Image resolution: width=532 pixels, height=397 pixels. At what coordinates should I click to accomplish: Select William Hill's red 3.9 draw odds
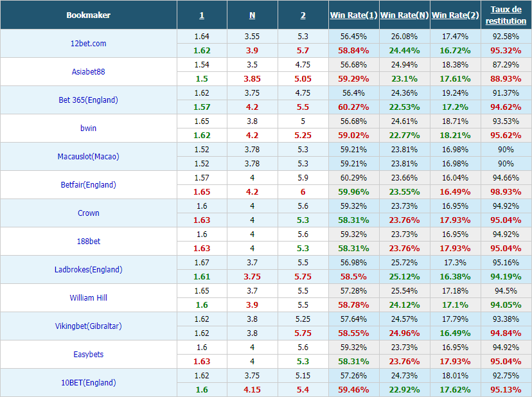coord(252,304)
